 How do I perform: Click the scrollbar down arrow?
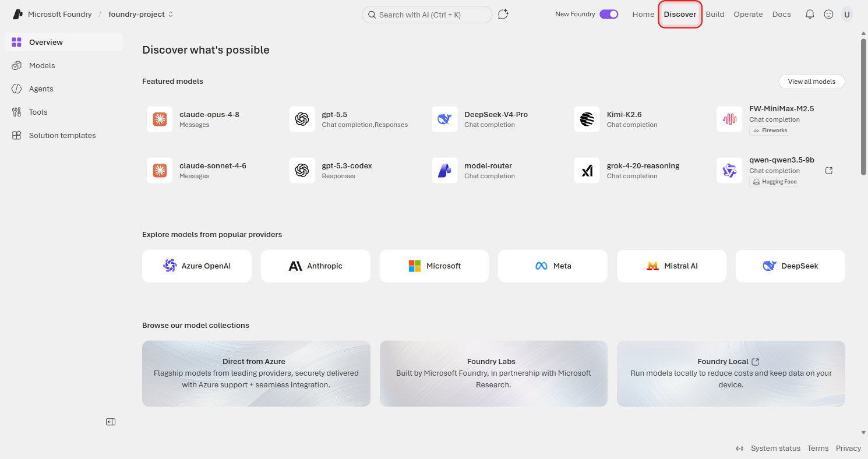pyautogui.click(x=863, y=433)
